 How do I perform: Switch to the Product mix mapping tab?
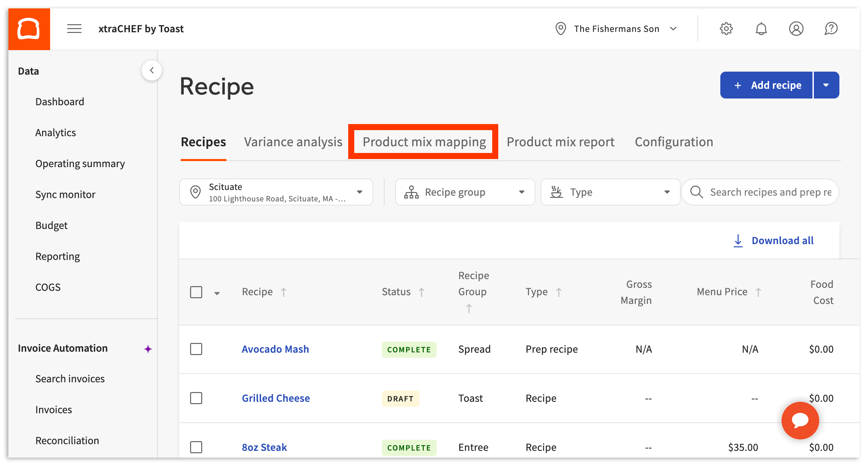424,142
